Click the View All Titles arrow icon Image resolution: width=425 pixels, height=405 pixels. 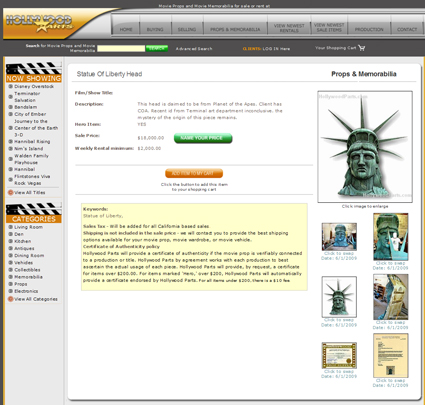[10, 192]
